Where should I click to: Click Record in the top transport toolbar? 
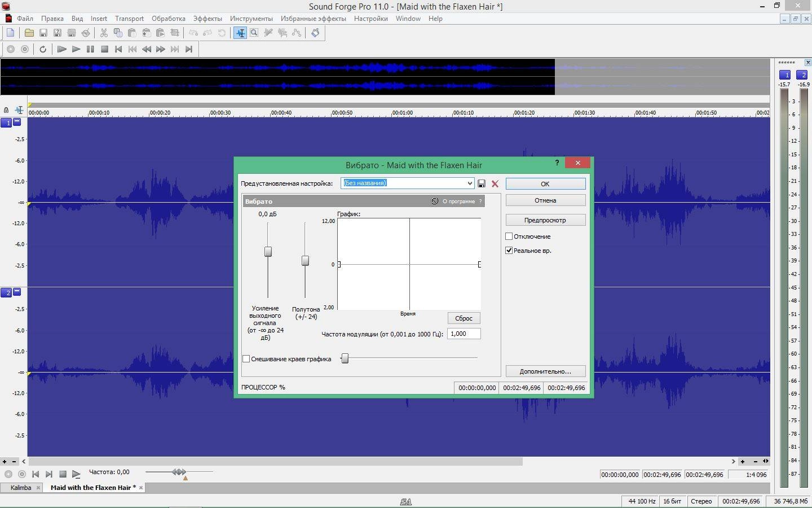pyautogui.click(x=10, y=49)
